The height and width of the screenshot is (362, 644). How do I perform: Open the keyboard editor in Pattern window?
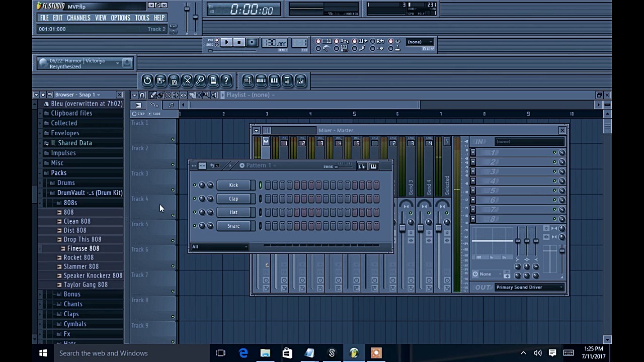(373, 166)
